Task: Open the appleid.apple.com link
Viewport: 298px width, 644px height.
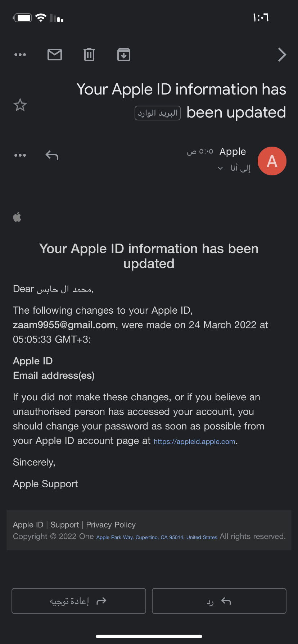Action: coord(194,441)
